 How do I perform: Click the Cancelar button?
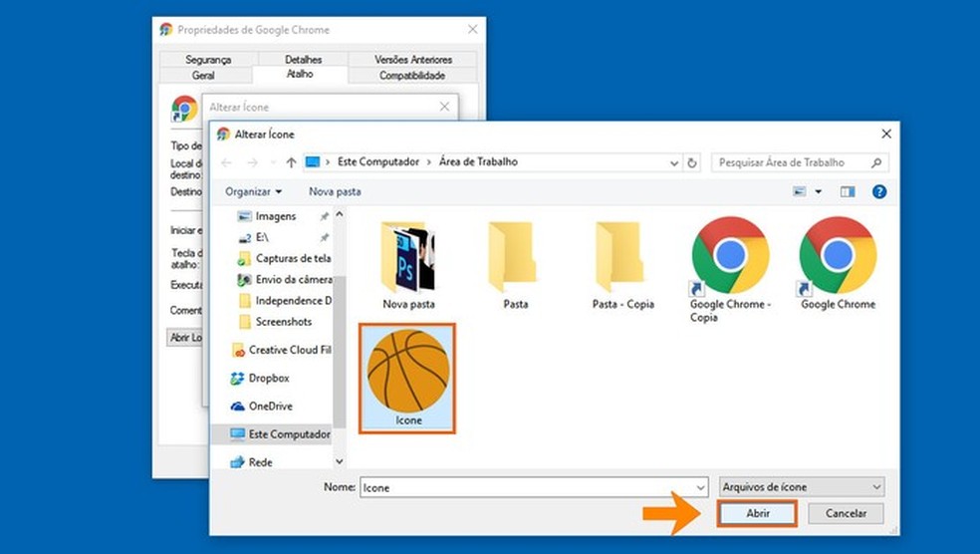(x=846, y=513)
